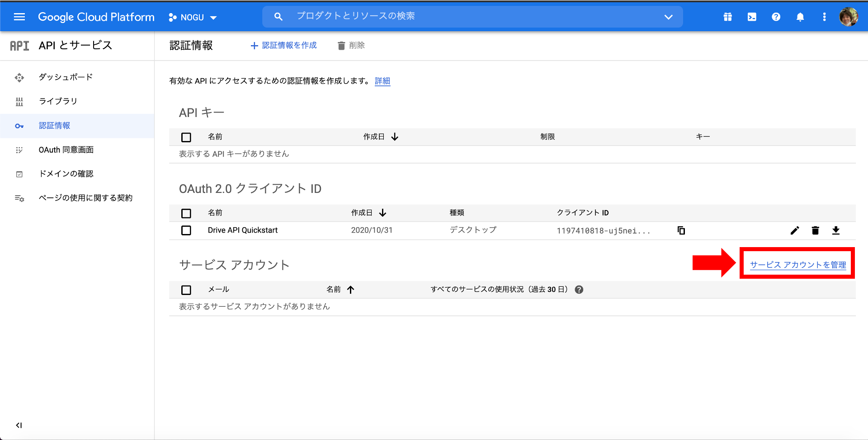Screen dimensions: 868x440
Task: Click the library icon in sidebar
Action: pyautogui.click(x=19, y=102)
